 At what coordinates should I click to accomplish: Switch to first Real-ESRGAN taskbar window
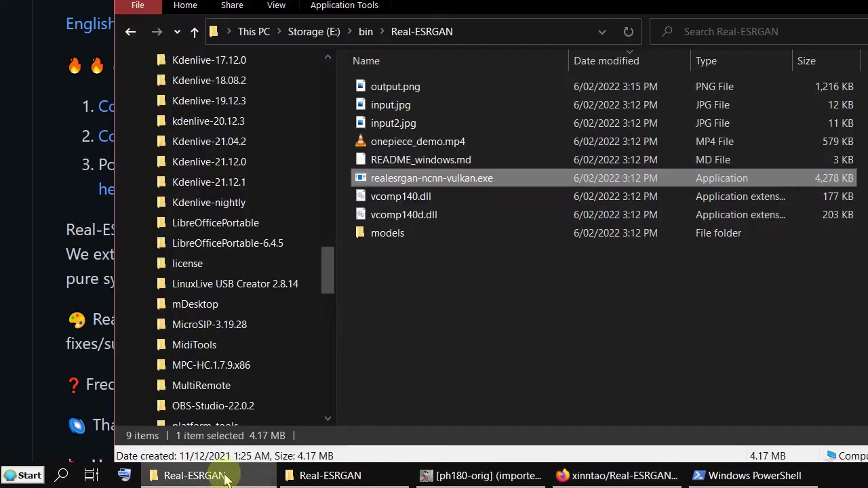click(x=209, y=476)
